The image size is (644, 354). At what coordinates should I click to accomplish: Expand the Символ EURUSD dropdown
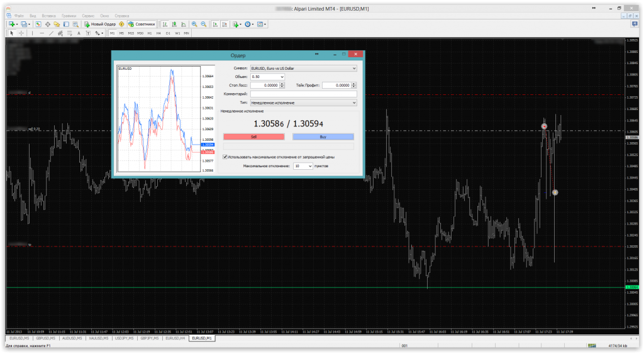pos(354,68)
